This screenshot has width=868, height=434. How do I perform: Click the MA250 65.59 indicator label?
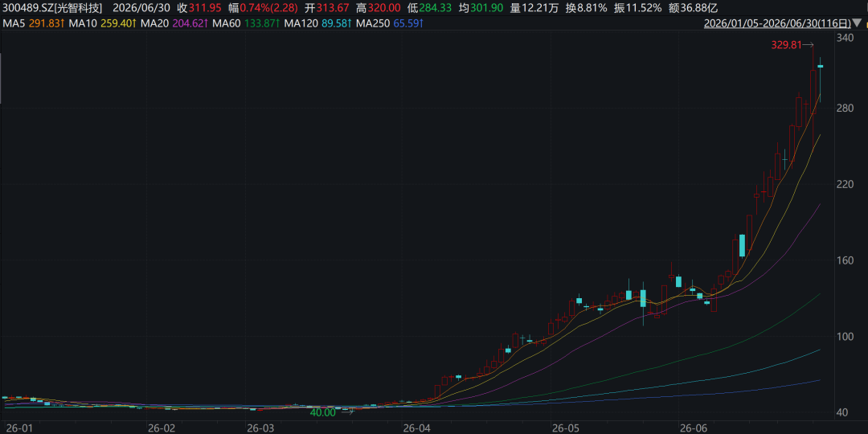coord(391,23)
